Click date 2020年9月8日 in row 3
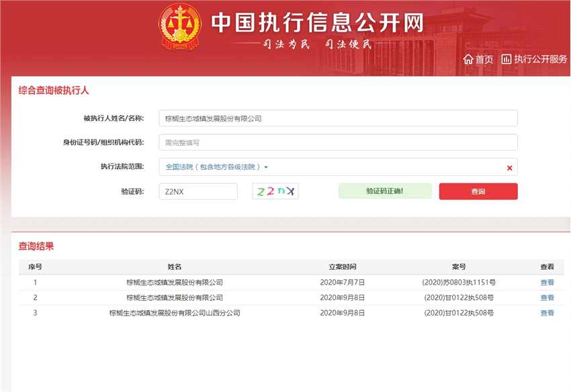 343,313
